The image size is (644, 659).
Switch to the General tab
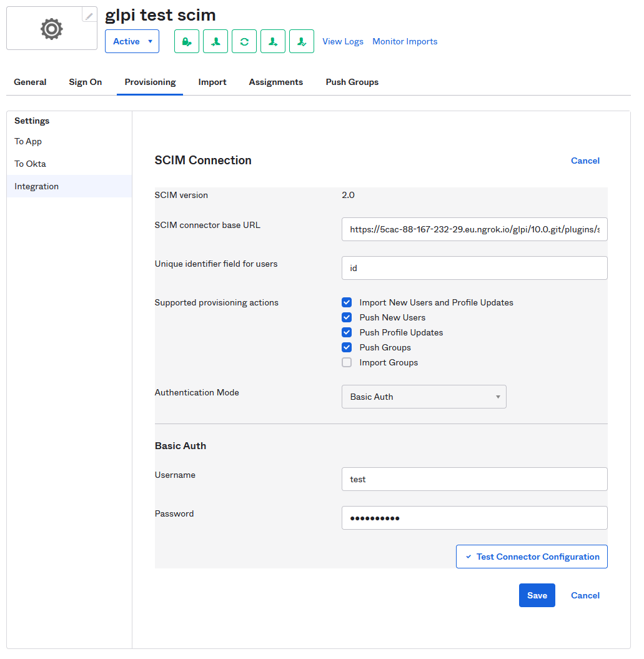tap(30, 82)
